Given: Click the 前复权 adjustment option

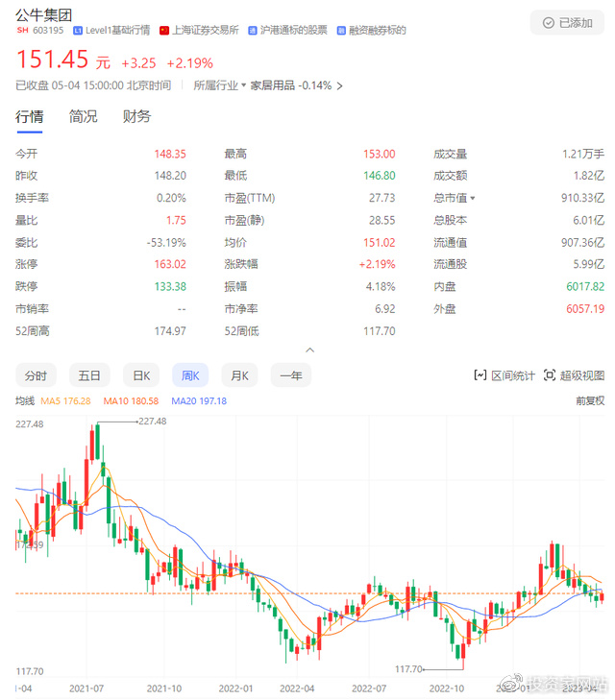Looking at the screenshot, I should pyautogui.click(x=590, y=401).
